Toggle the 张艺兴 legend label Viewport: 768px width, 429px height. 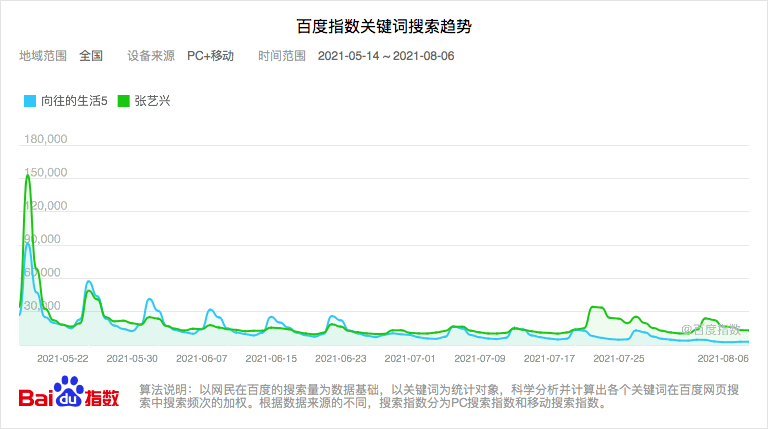tap(152, 101)
